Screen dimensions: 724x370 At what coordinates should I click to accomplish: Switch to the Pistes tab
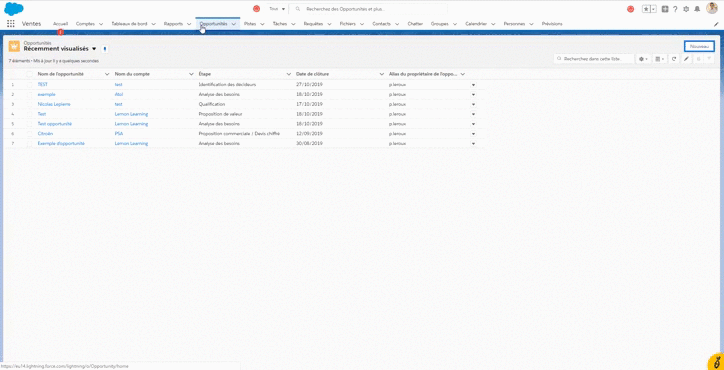[250, 24]
